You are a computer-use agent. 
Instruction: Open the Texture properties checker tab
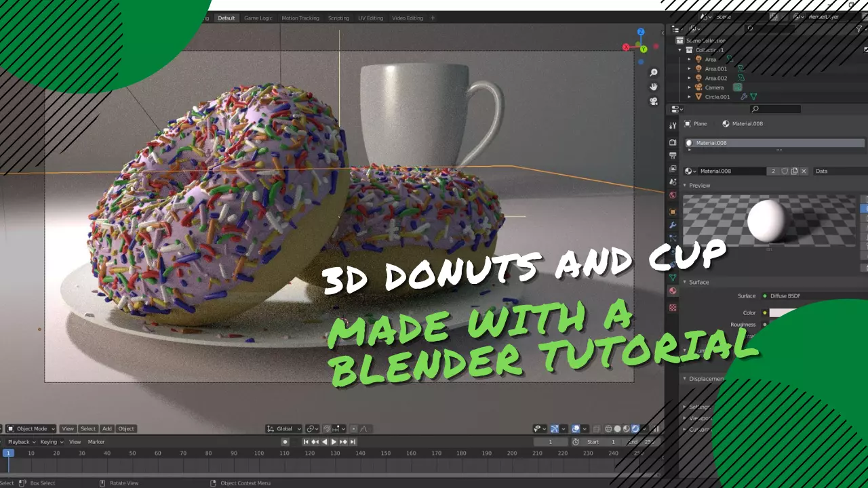(x=673, y=308)
